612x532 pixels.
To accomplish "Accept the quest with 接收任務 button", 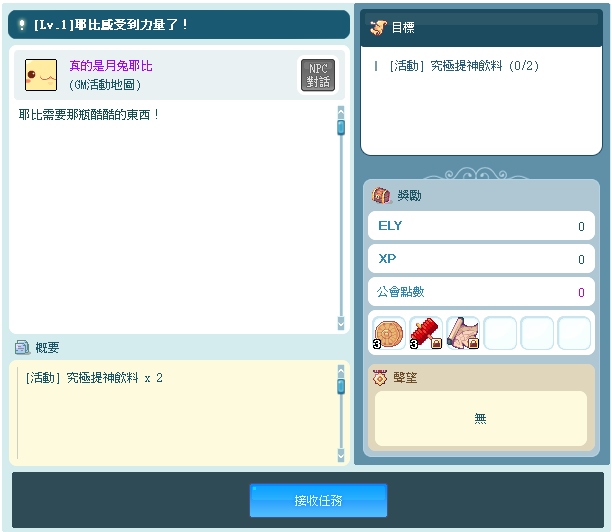I will pyautogui.click(x=318, y=500).
